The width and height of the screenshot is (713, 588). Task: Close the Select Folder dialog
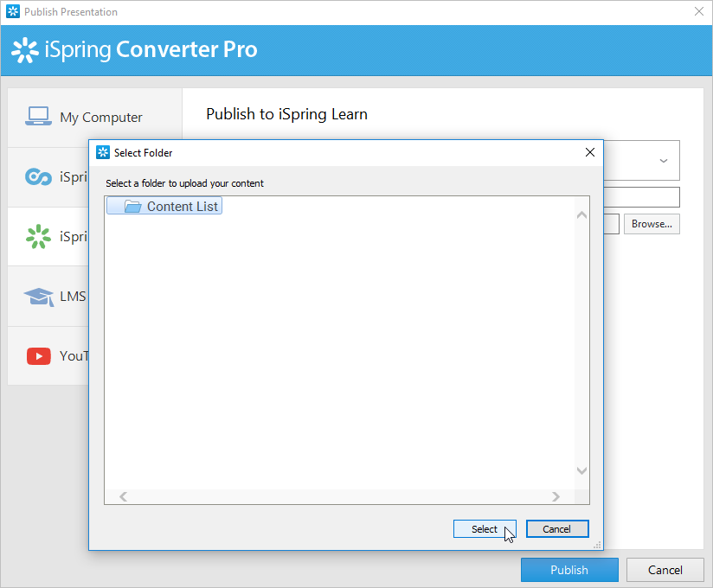pyautogui.click(x=590, y=152)
